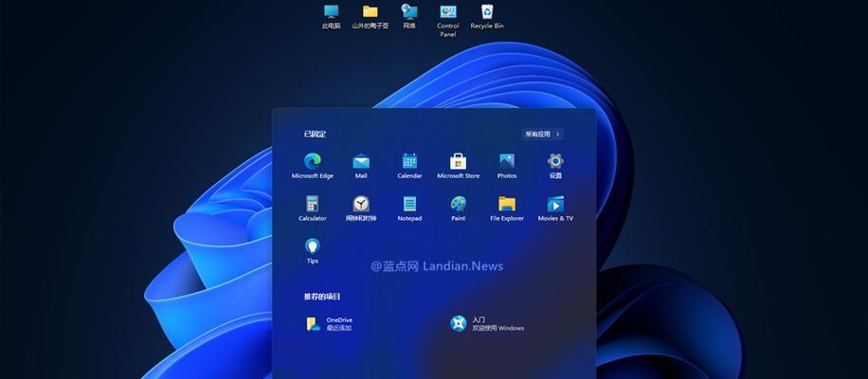868x379 pixels.
Task: Open Notepad from Start menu
Action: 409,208
